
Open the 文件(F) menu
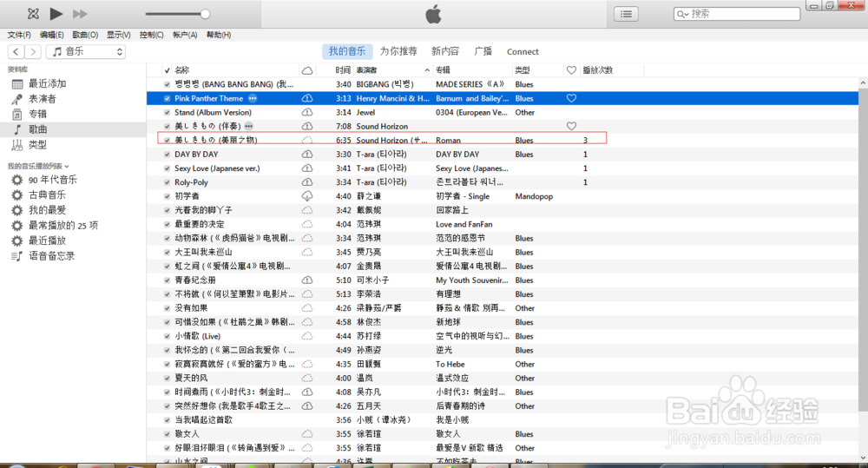click(19, 35)
